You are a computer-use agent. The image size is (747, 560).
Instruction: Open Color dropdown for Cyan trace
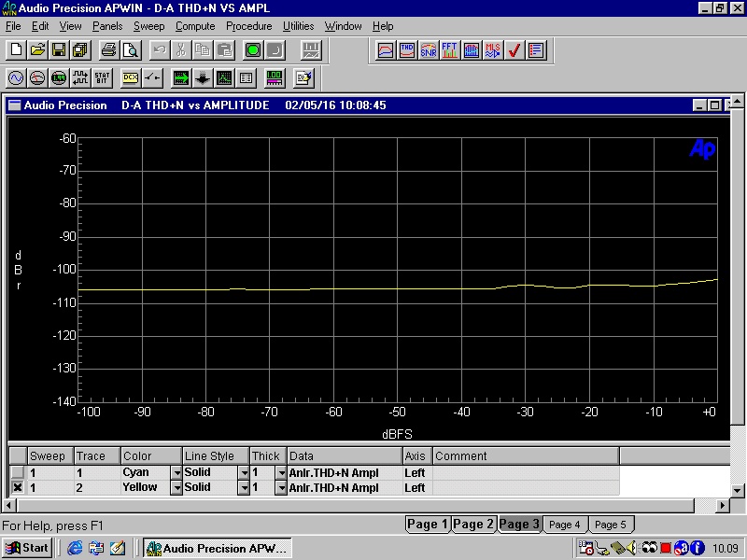tap(176, 473)
